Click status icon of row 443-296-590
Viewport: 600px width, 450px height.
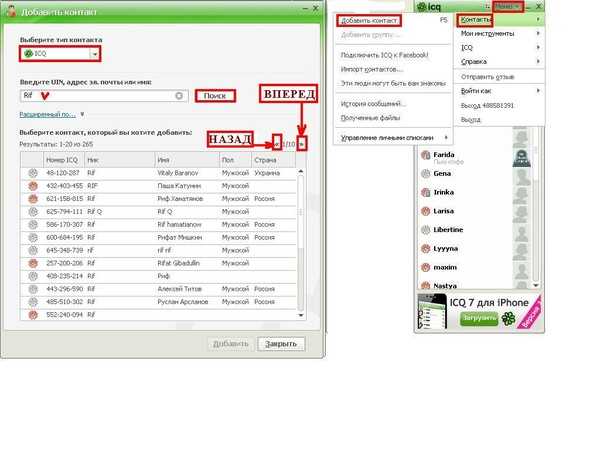click(33, 289)
